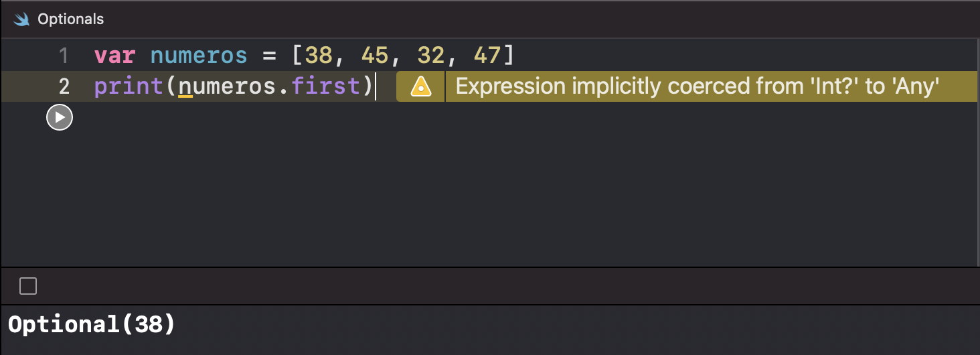
Task: Click the underlined numeros on line 2
Action: tap(227, 87)
